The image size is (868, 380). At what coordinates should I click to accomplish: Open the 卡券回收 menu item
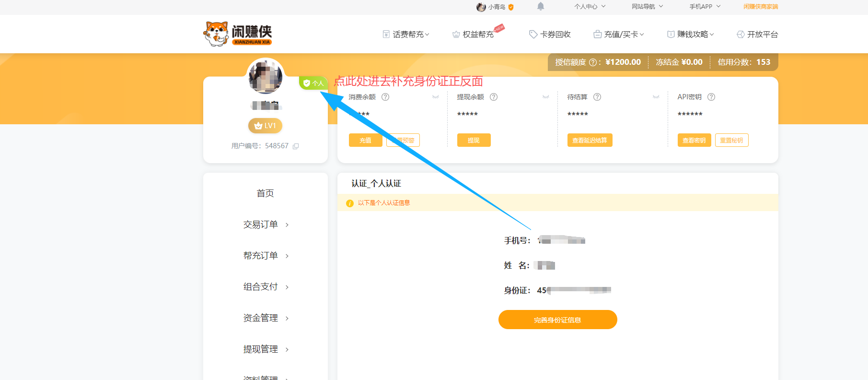tap(550, 35)
